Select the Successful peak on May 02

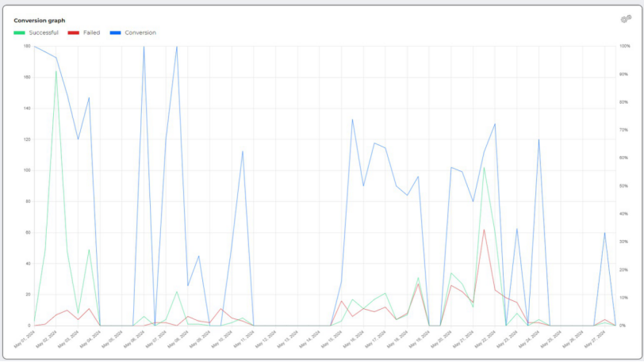pyautogui.click(x=56, y=71)
